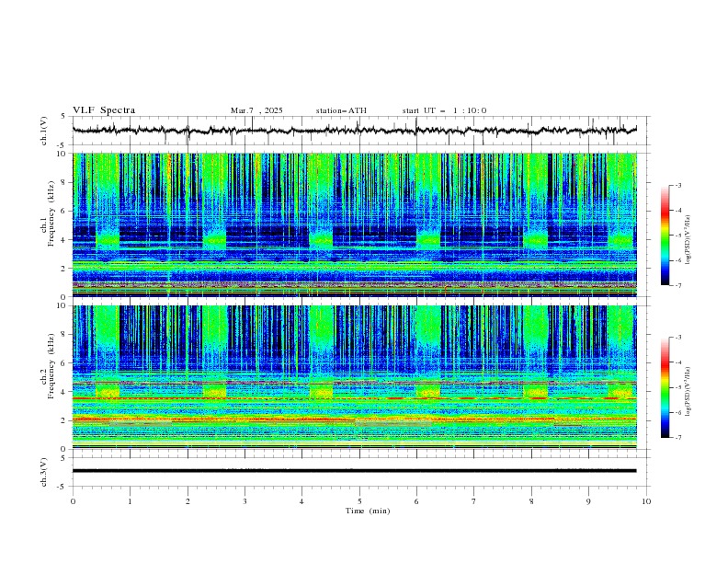Click the ch.2 "Frequency (kHz)" axis label
The width and height of the screenshot is (728, 563).
pos(51,366)
